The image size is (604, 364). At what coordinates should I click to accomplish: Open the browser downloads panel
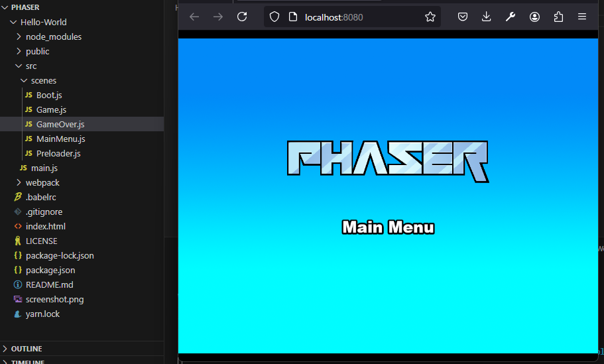point(487,17)
